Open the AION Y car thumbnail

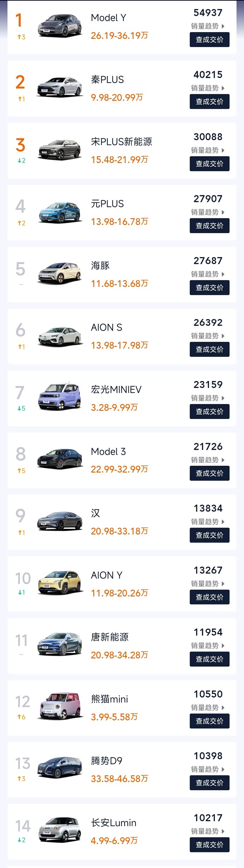[x=60, y=583]
